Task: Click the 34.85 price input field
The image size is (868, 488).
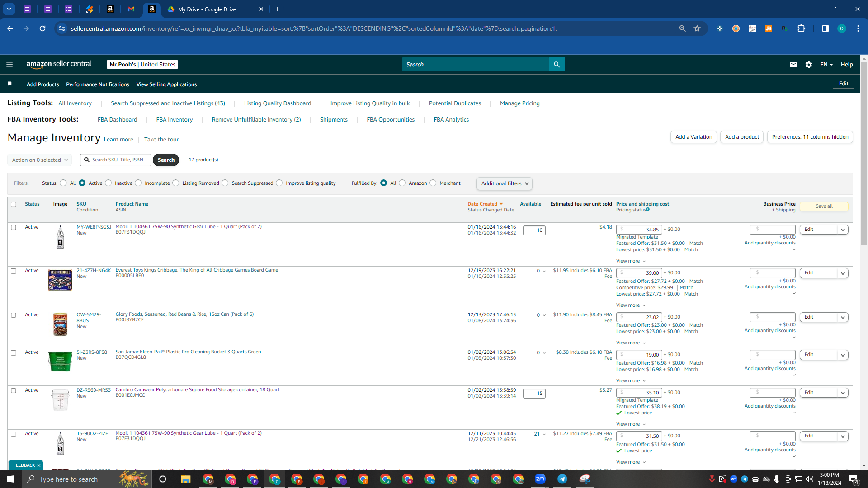Action: [x=639, y=230]
